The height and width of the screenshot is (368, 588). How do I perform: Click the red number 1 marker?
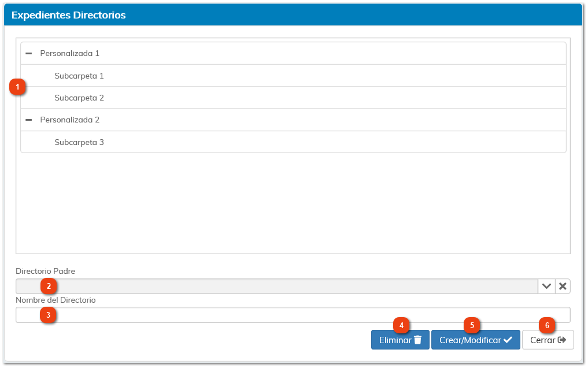(18, 87)
